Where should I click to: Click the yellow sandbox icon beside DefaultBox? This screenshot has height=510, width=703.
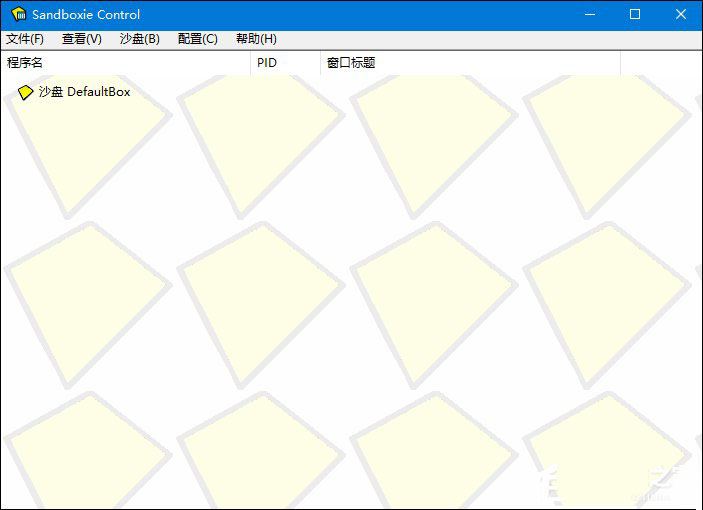[25, 92]
